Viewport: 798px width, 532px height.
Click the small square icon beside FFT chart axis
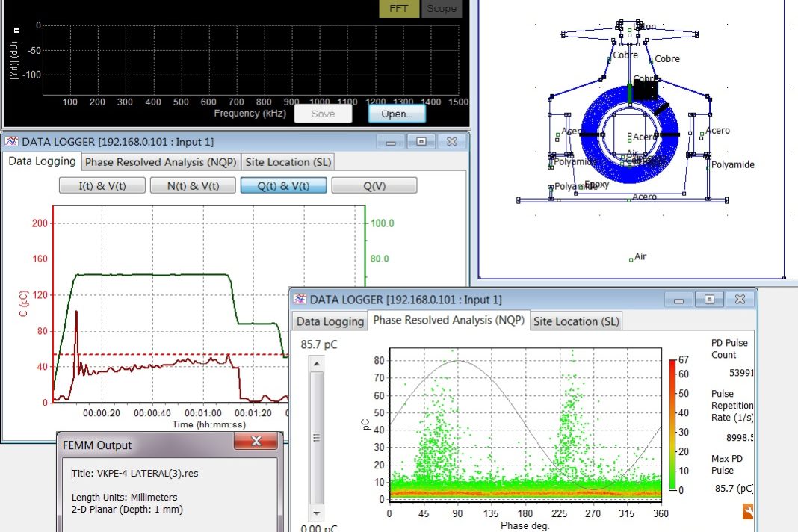(x=18, y=30)
